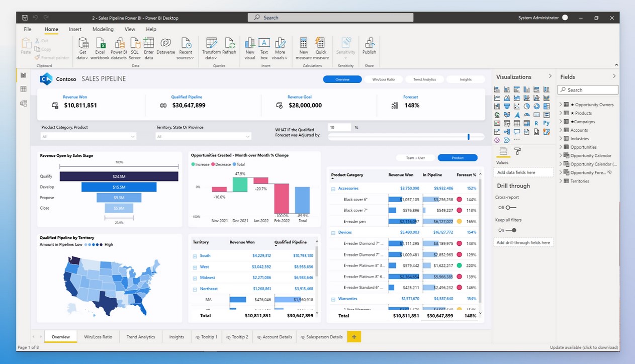635x364 pixels.
Task: Switch to Win/Loss Ratio page tab
Action: click(98, 337)
